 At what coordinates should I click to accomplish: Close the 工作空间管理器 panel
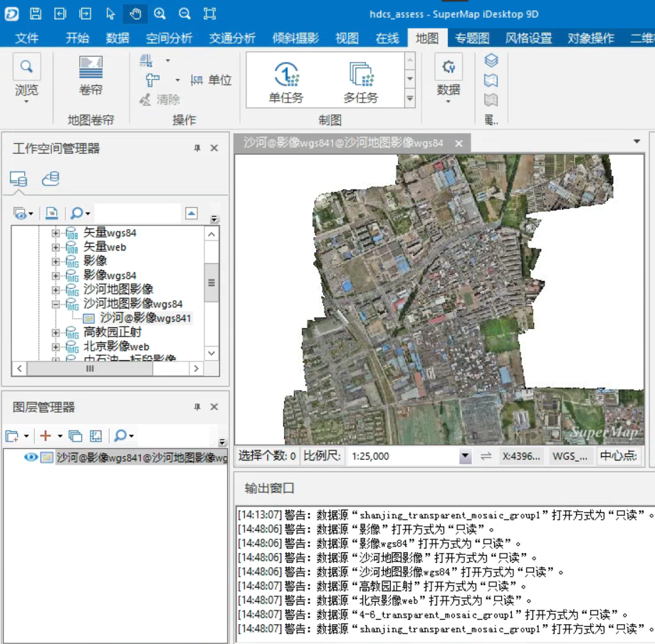click(214, 148)
